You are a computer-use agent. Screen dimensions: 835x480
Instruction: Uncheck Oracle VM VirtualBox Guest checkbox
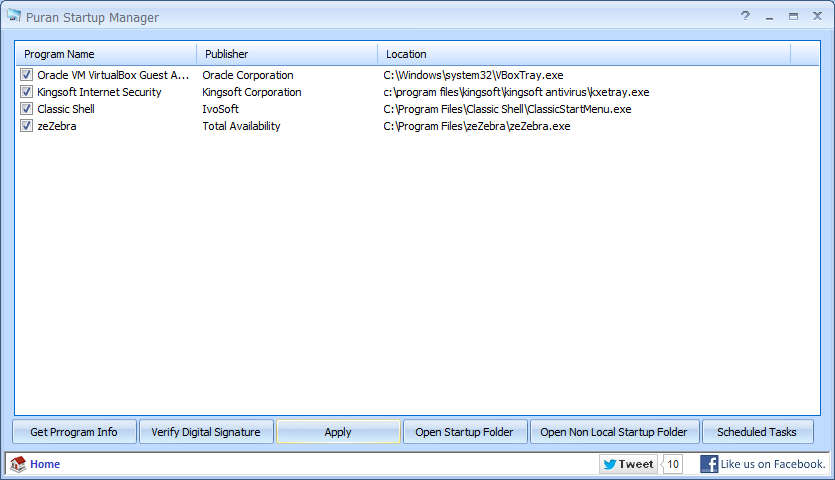[x=26, y=75]
